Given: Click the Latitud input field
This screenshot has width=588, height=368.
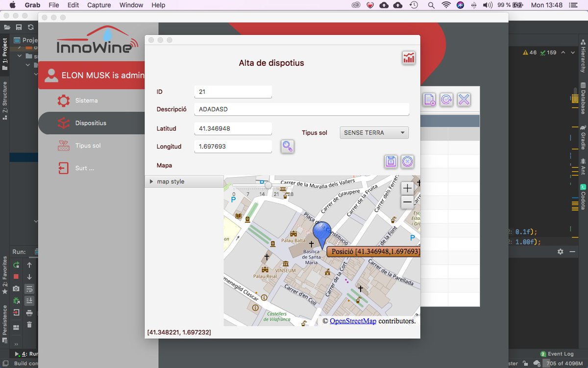Looking at the screenshot, I should [x=233, y=129].
